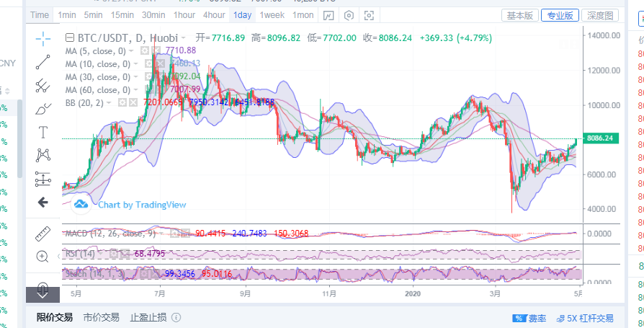
Task: Open settings gear for MA (5, close, 0)
Action: (144, 50)
